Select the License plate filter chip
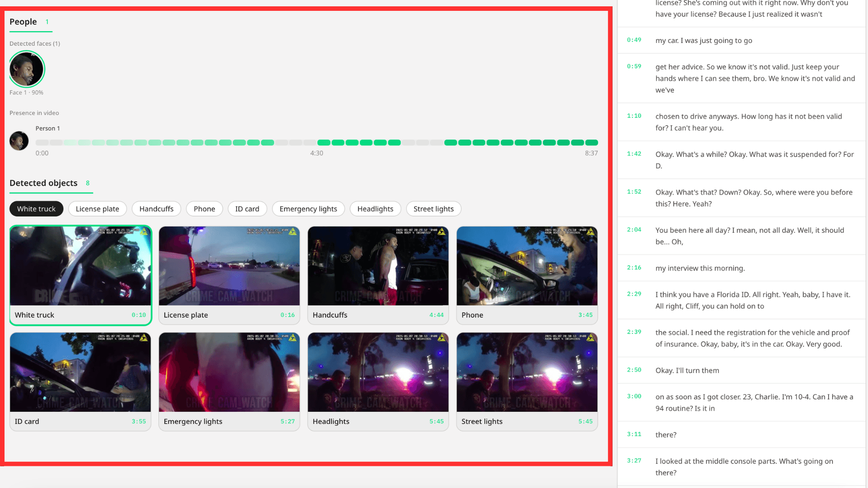This screenshot has height=488, width=868. tap(97, 209)
